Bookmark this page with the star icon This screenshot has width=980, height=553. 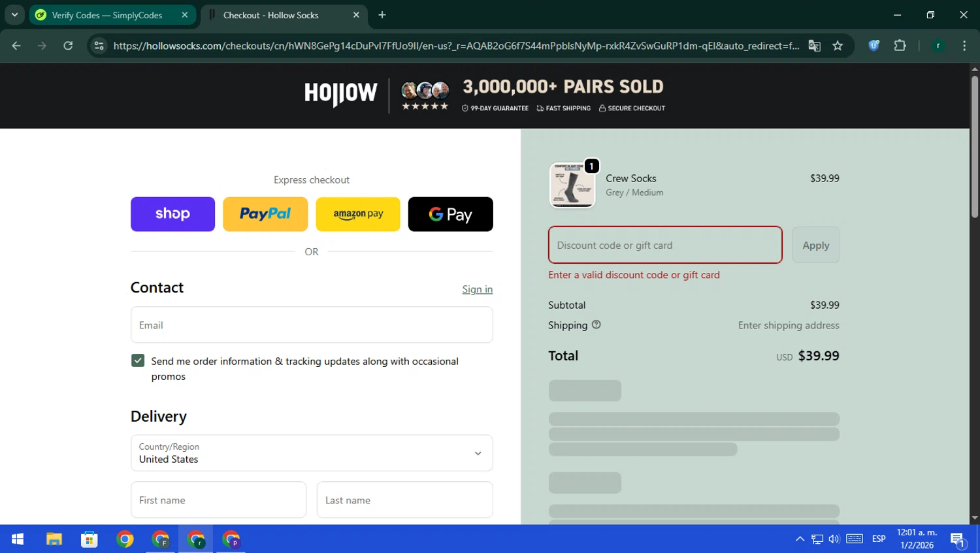tap(838, 46)
